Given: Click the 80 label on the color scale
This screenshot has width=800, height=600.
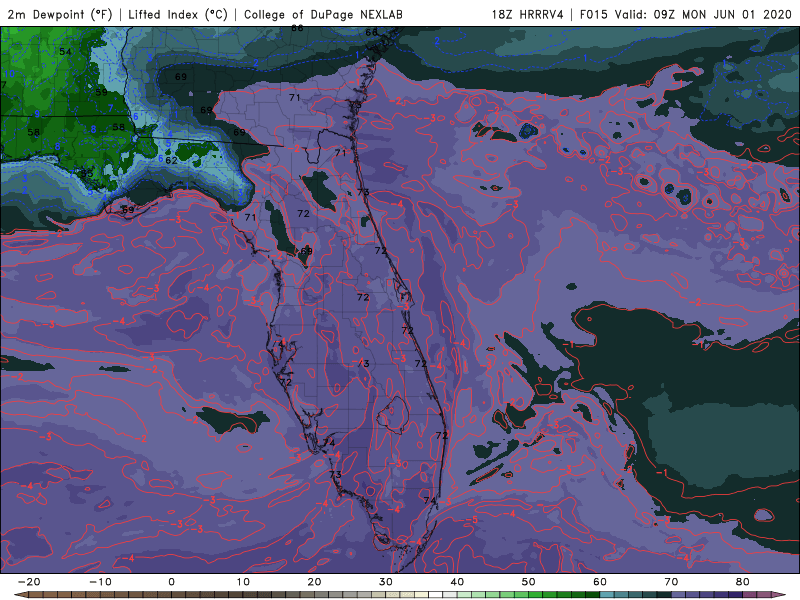Looking at the screenshot, I should (x=743, y=582).
